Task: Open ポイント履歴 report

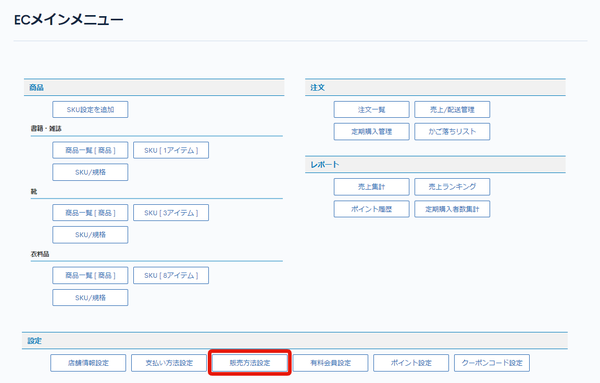Action: pyautogui.click(x=372, y=209)
